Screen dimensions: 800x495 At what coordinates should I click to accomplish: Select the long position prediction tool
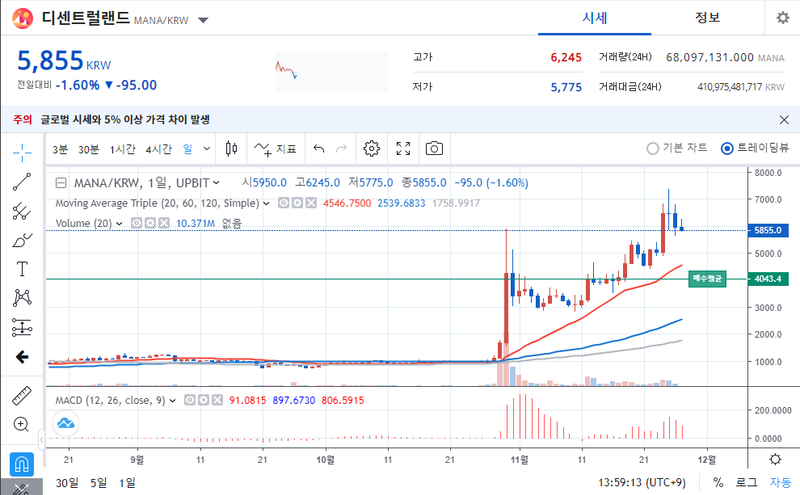[22, 327]
